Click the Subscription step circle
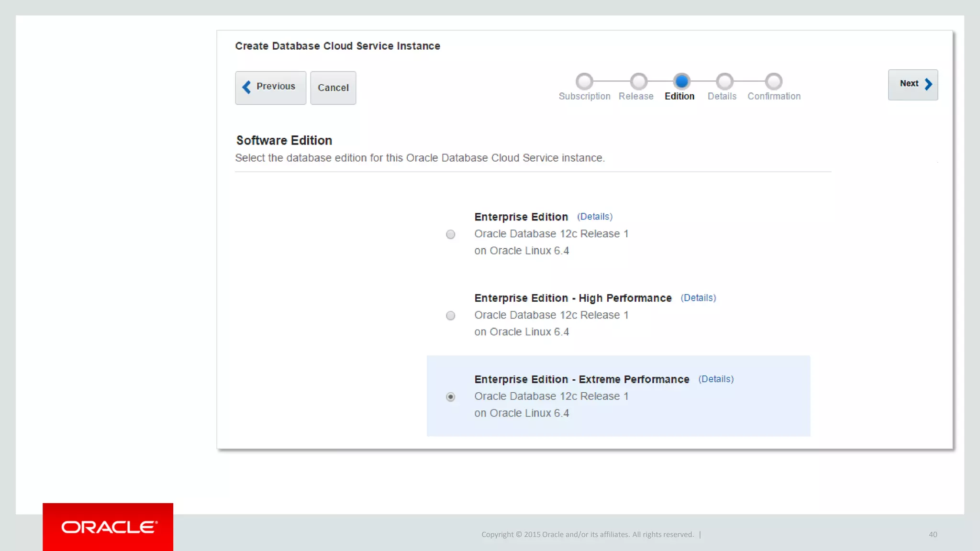Image resolution: width=980 pixels, height=551 pixels. click(584, 81)
